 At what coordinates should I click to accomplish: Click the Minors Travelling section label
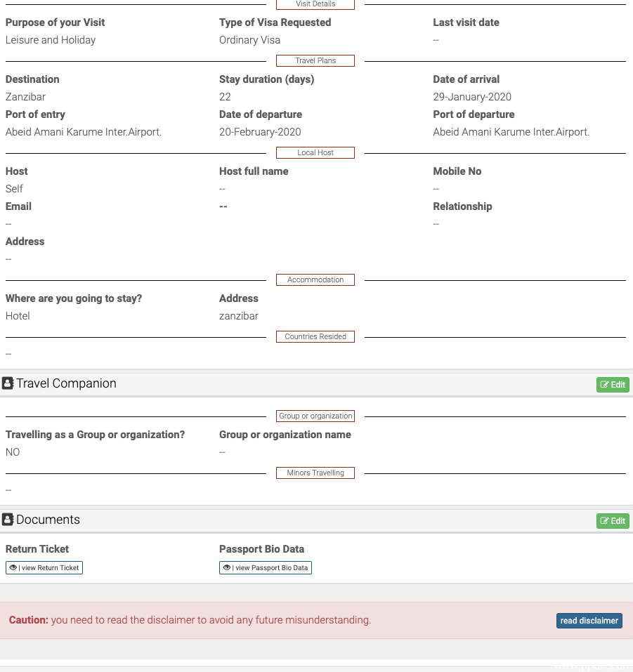315,473
